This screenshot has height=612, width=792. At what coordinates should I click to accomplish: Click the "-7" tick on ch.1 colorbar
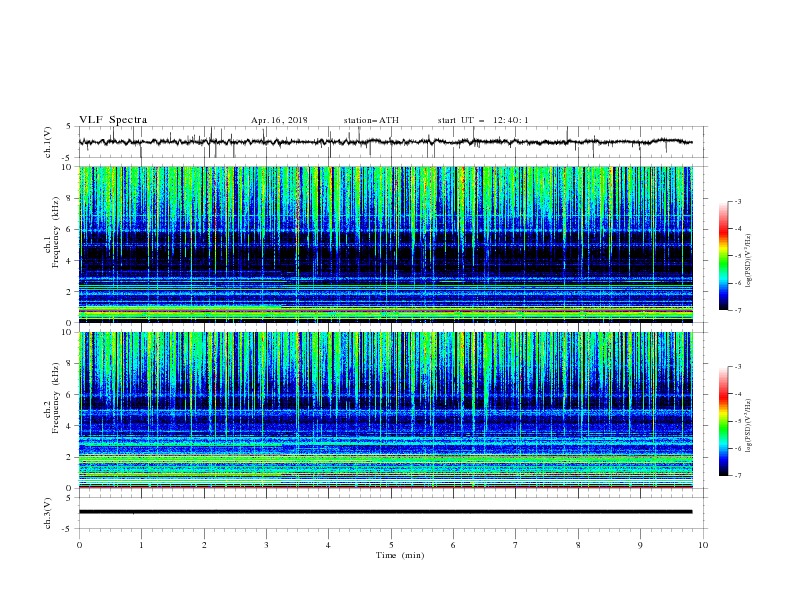pos(738,310)
